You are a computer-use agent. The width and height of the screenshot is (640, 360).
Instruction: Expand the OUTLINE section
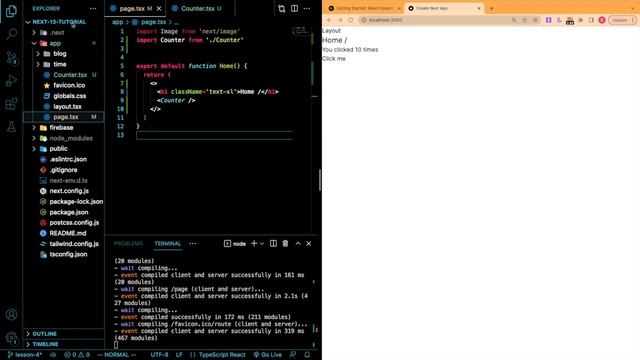(64, 333)
